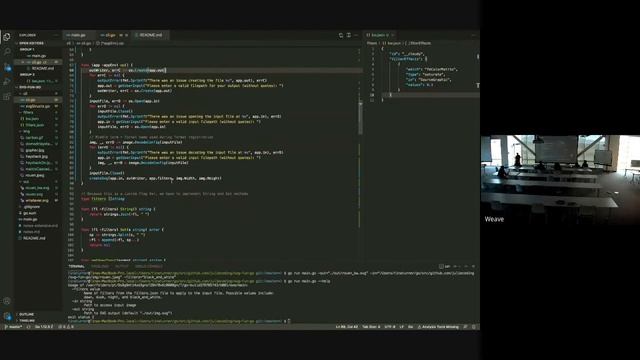Open the go.sum file

(x=38, y=213)
